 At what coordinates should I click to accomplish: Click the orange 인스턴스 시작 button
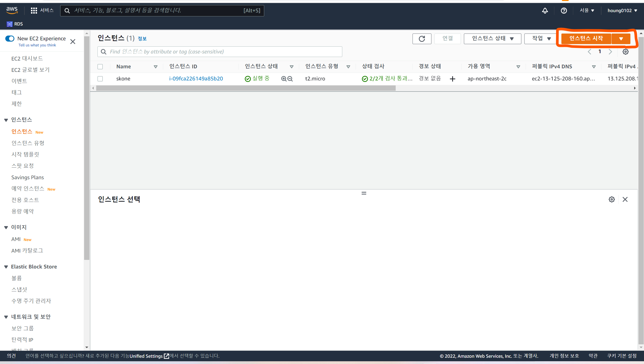(586, 39)
